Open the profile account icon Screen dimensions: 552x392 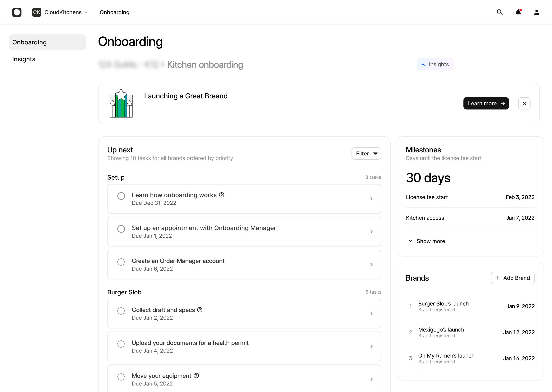pyautogui.click(x=536, y=12)
